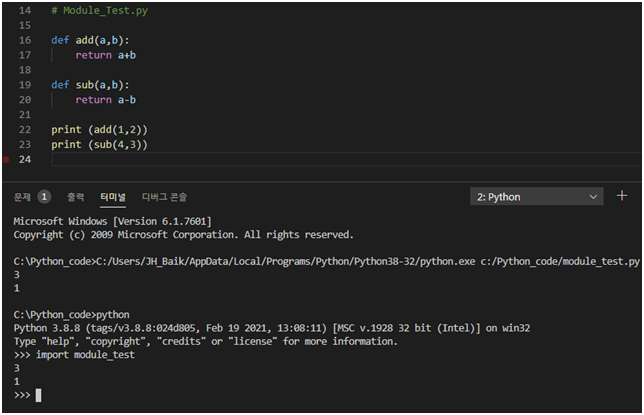Viewport: 644px width, 415px height.
Task: Click line number 22 in the gutter
Action: point(25,130)
